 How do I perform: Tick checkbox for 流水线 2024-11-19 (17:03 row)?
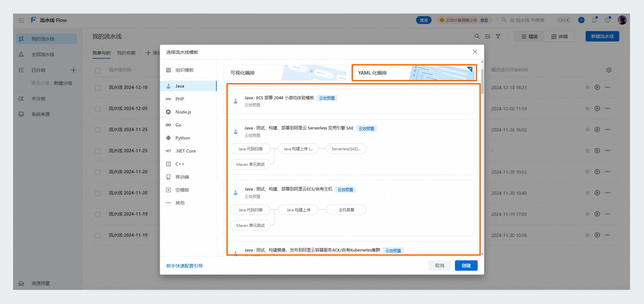(x=97, y=214)
